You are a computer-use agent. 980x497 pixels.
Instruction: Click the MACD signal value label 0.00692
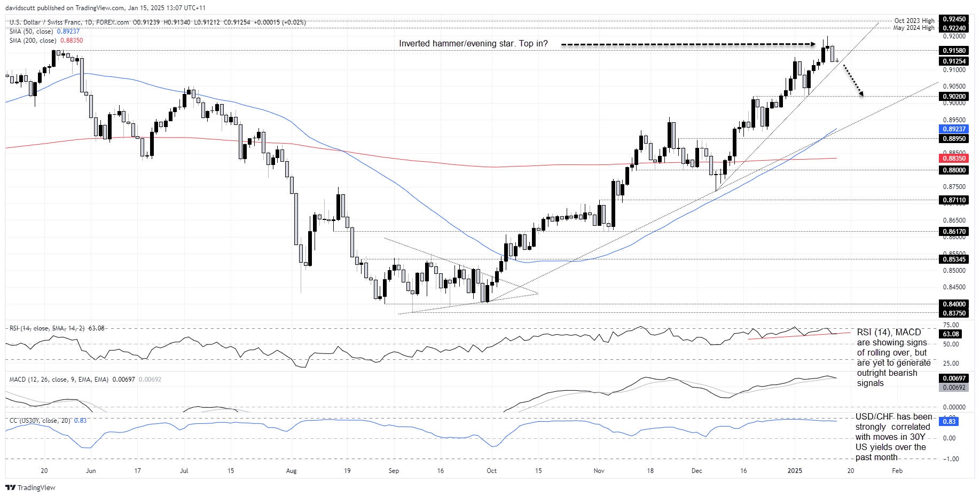click(954, 388)
